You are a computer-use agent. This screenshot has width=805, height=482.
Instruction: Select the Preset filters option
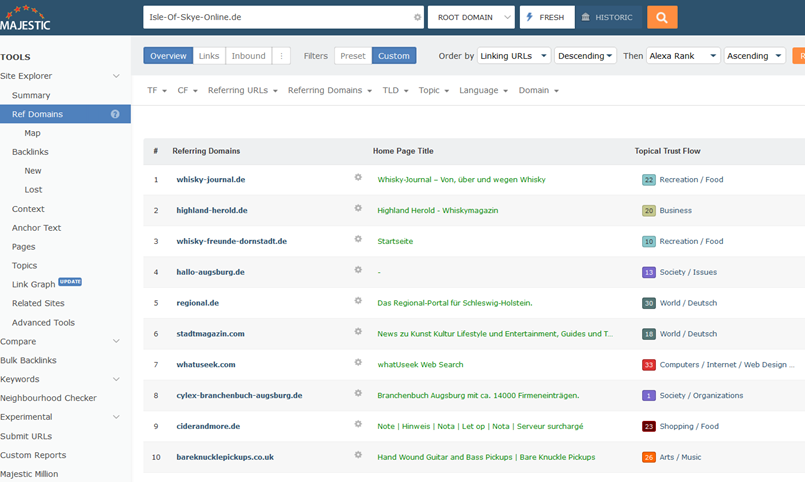pos(353,56)
